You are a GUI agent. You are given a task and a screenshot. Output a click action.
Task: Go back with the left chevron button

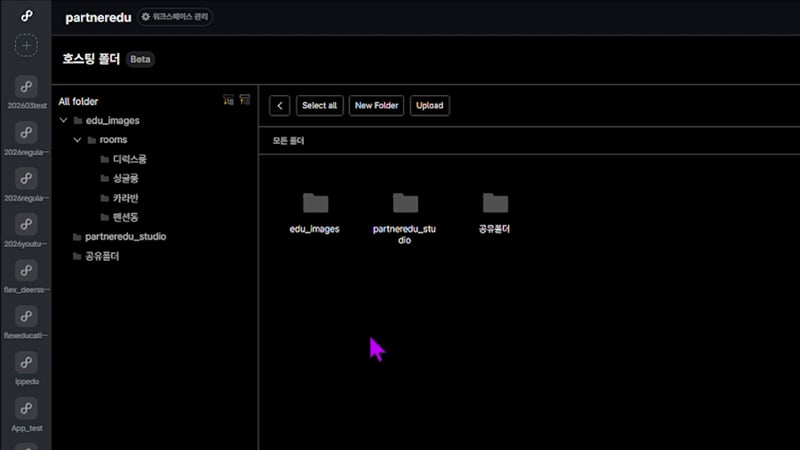click(x=280, y=106)
